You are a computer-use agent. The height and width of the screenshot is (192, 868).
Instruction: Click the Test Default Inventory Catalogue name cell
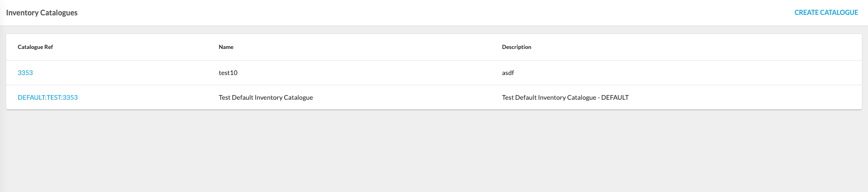266,97
